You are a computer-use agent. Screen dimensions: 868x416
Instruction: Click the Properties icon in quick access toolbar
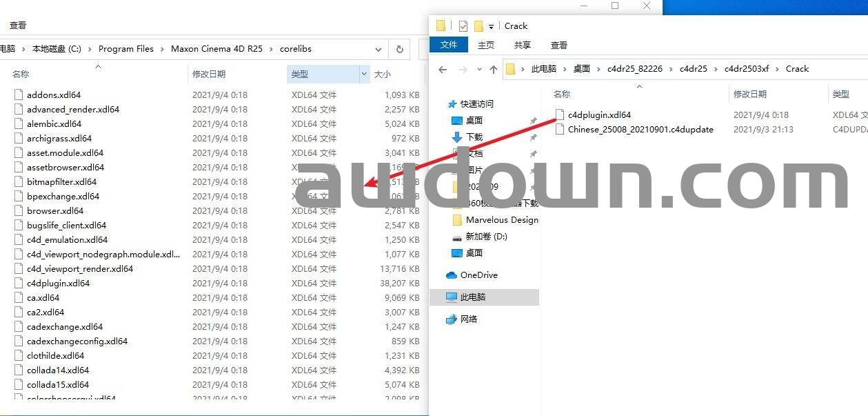point(463,26)
